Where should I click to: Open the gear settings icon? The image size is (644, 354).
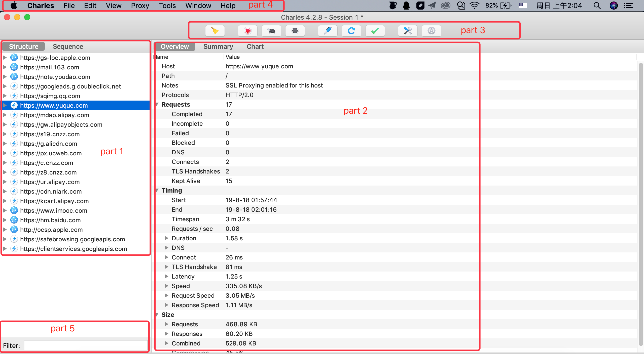(431, 31)
